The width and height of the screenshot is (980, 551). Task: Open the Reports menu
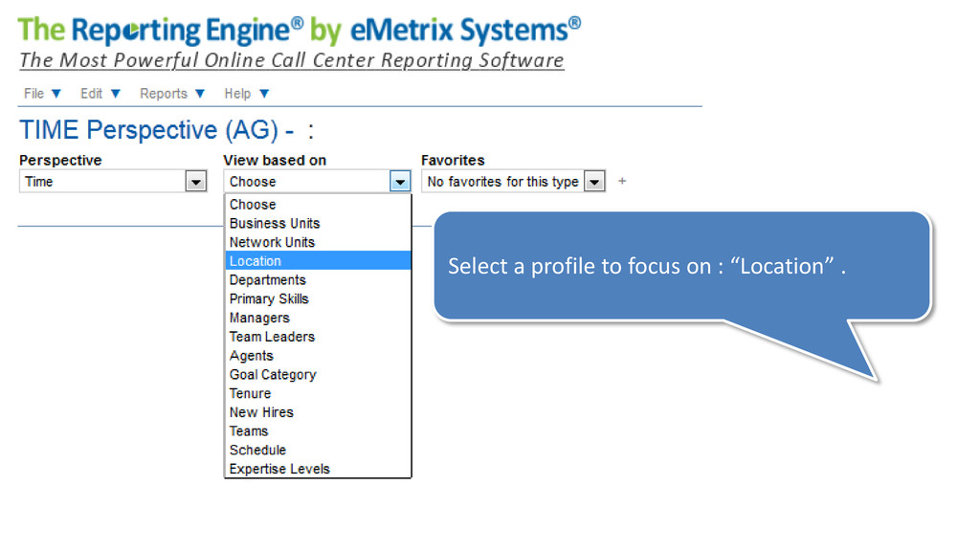(x=172, y=94)
